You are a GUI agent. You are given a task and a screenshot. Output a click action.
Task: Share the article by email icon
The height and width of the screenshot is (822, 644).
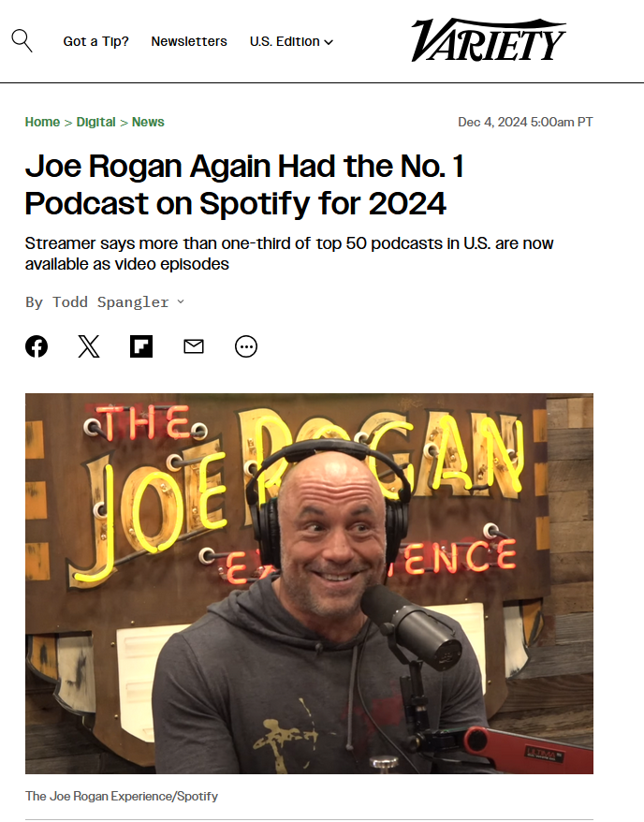pyautogui.click(x=194, y=346)
